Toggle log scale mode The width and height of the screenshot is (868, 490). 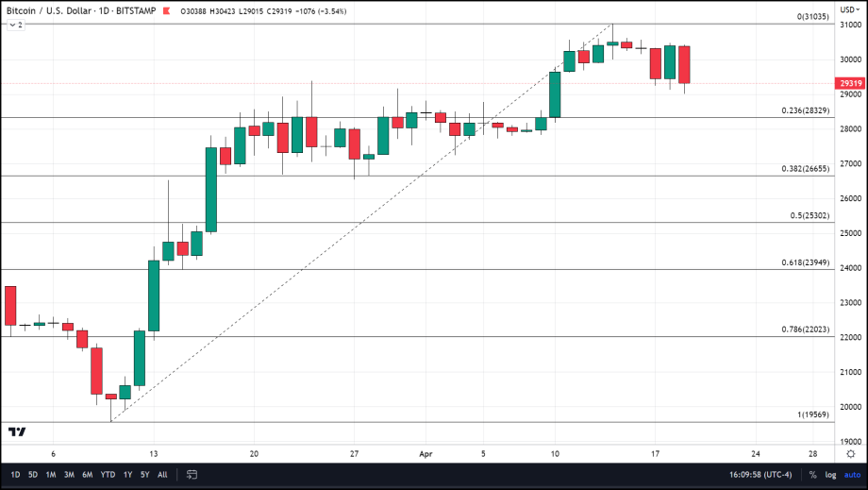(x=830, y=474)
